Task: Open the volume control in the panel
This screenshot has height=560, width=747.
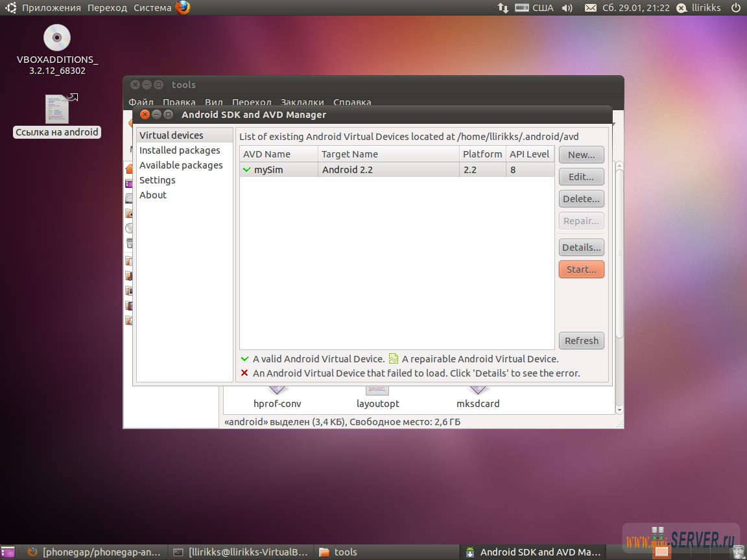Action: click(567, 8)
